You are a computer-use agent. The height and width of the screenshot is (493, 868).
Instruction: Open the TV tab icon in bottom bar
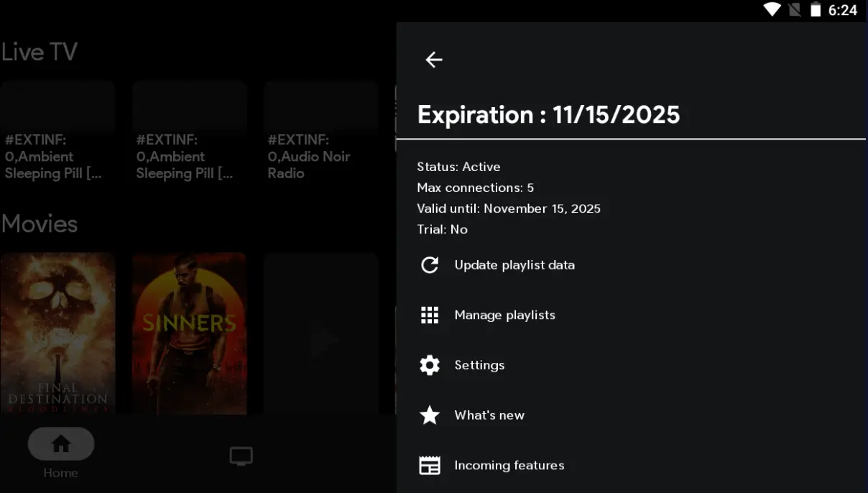pos(241,456)
